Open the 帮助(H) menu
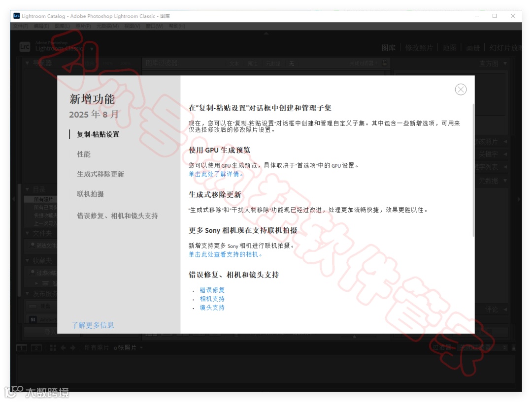This screenshot has height=402, width=532. (177, 26)
